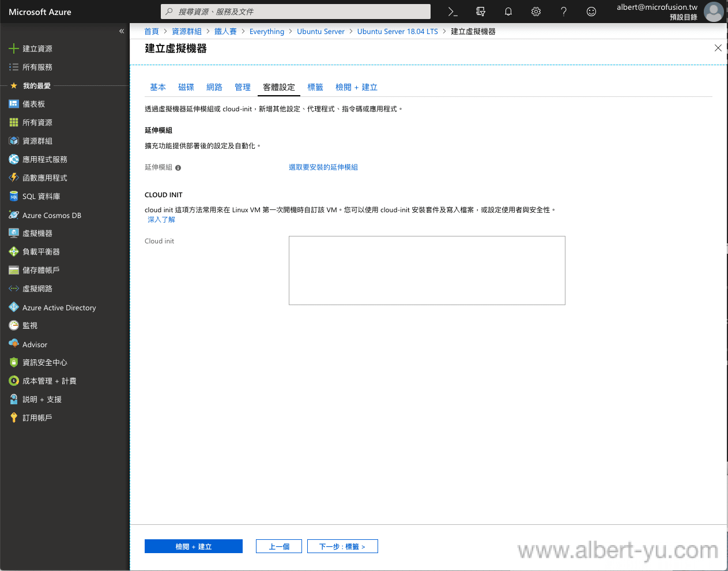Click the 訂用帳戶 key icon

14,418
